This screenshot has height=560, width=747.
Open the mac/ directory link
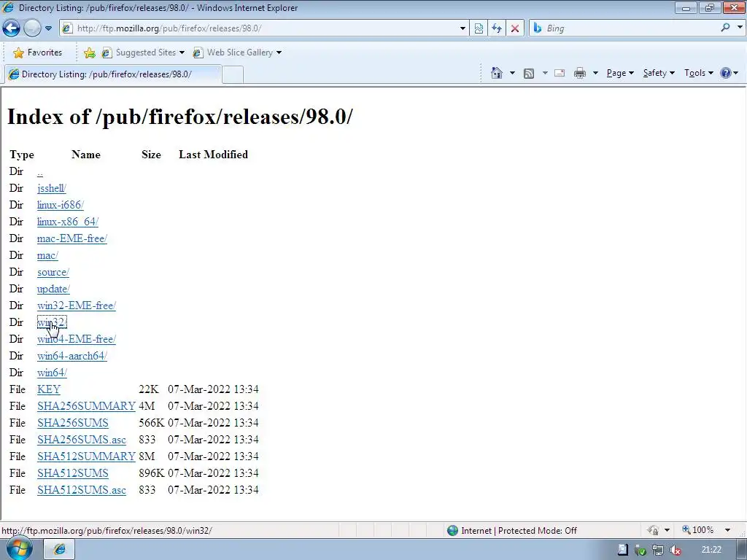[47, 256]
